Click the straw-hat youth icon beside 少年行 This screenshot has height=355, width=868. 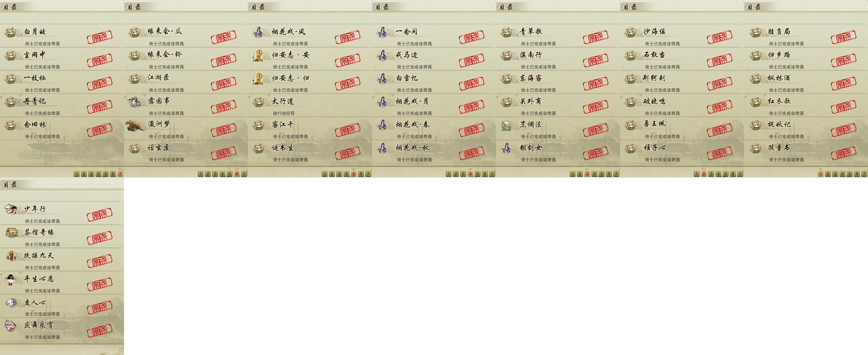click(x=10, y=209)
